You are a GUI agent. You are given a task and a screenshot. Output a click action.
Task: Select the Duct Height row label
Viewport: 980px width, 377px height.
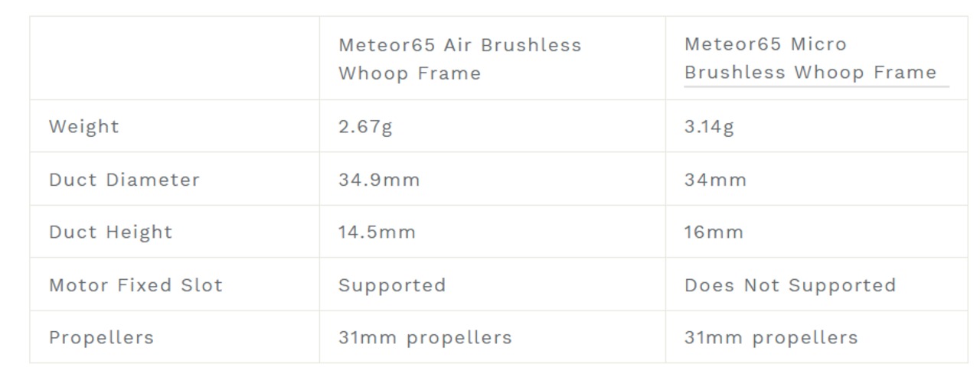pyautogui.click(x=110, y=232)
